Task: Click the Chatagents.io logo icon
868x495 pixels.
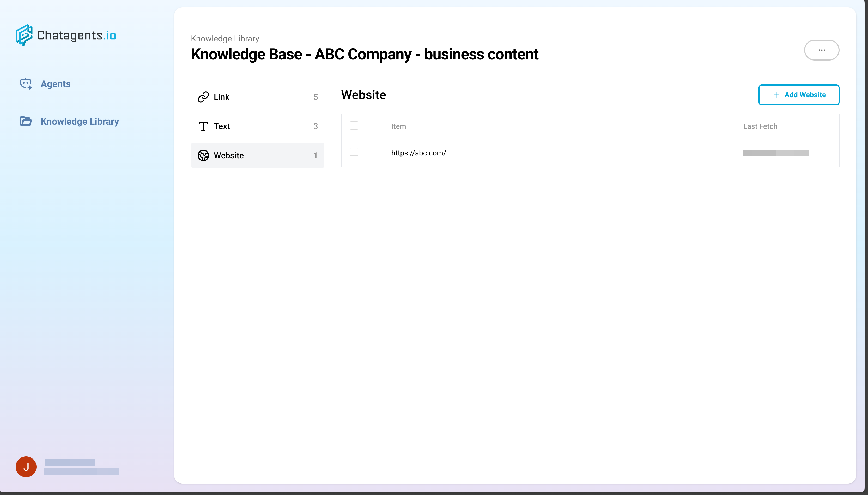Action: tap(24, 35)
